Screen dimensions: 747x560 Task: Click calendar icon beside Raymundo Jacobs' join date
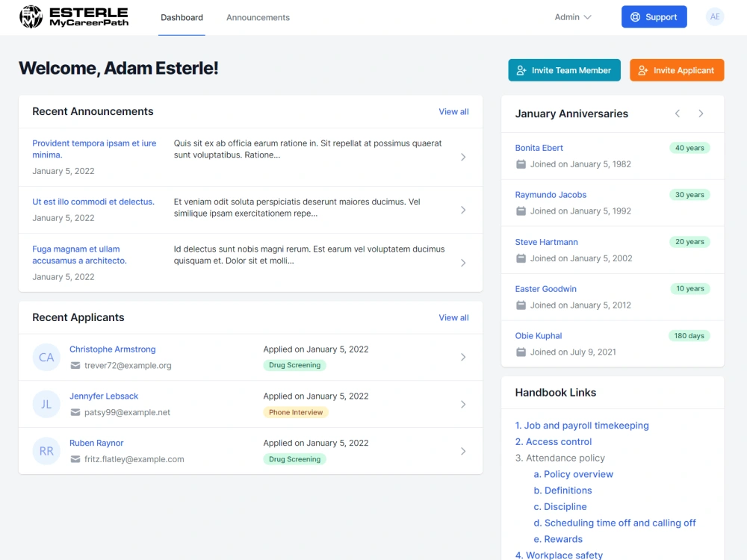click(521, 211)
